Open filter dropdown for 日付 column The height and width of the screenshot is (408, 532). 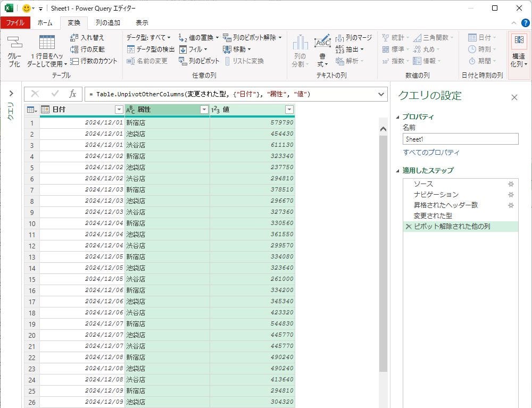[x=119, y=110]
